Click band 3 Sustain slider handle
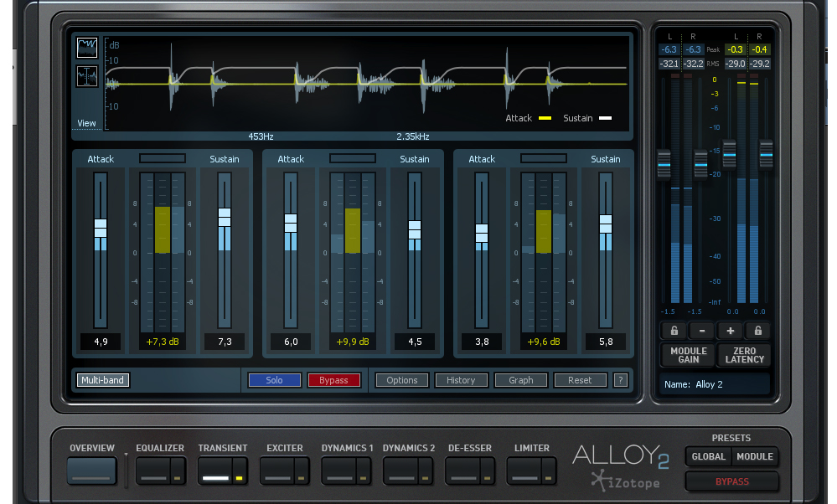This screenshot has width=837, height=504. pos(606,224)
